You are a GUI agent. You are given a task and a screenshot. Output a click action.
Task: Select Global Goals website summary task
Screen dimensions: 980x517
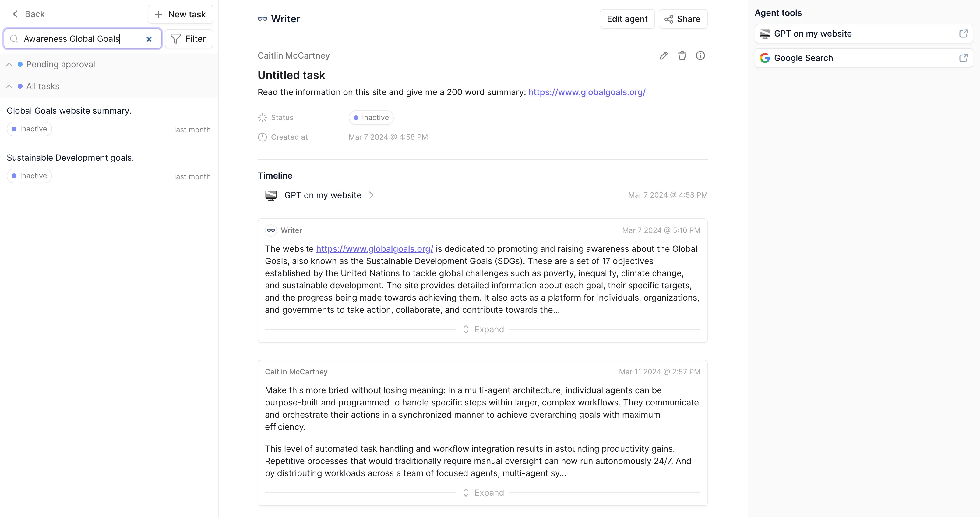pos(69,111)
